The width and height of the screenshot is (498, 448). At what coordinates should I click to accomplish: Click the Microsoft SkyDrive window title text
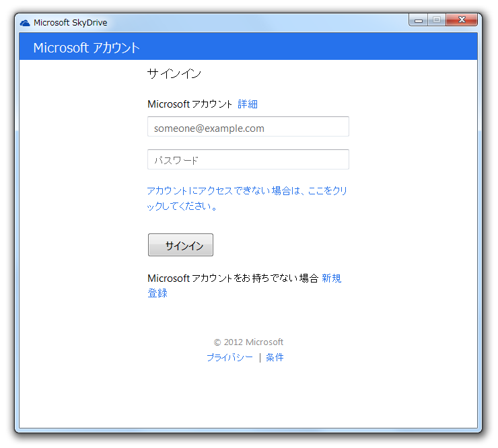(x=70, y=23)
